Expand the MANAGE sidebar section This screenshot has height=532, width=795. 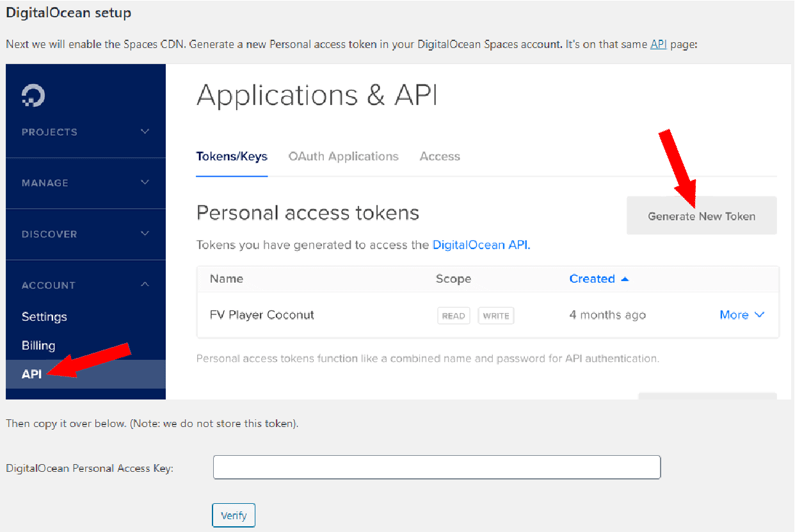(86, 183)
